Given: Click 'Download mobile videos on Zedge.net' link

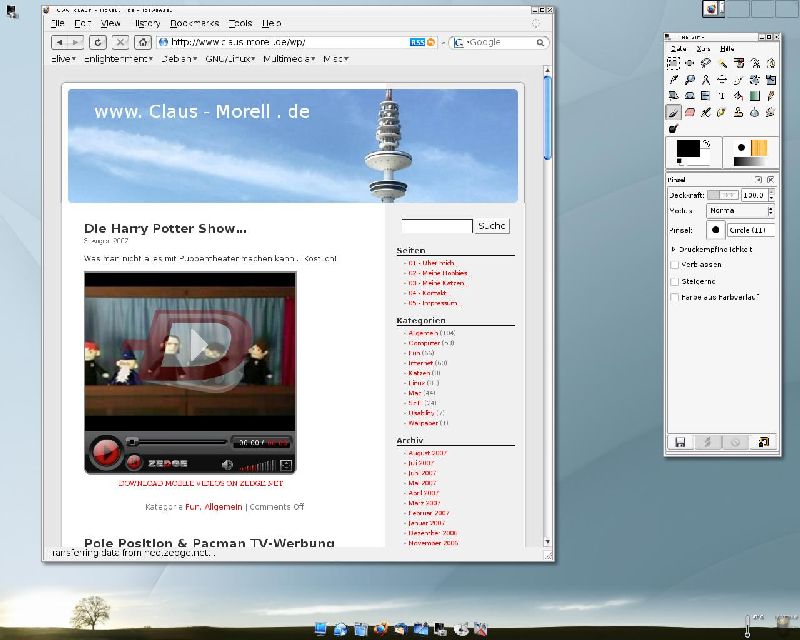Looking at the screenshot, I should (201, 483).
